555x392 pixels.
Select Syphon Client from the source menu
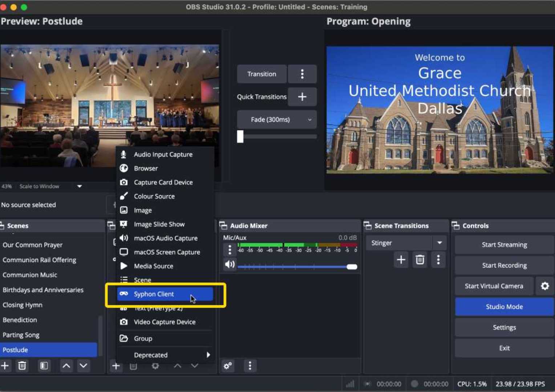coord(154,294)
